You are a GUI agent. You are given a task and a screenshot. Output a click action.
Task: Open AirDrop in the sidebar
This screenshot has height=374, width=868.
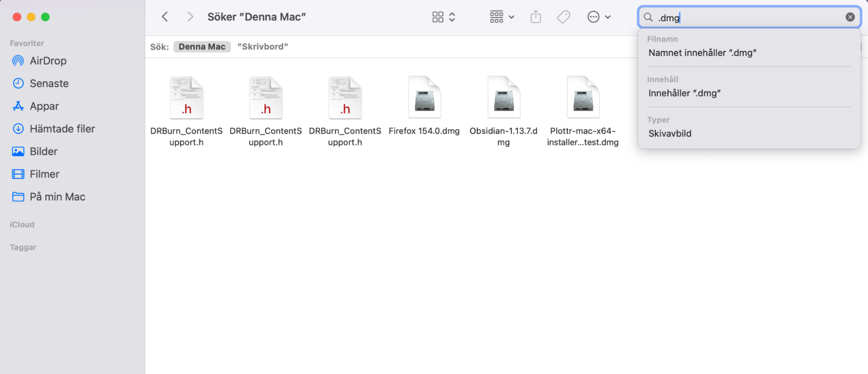coord(48,61)
